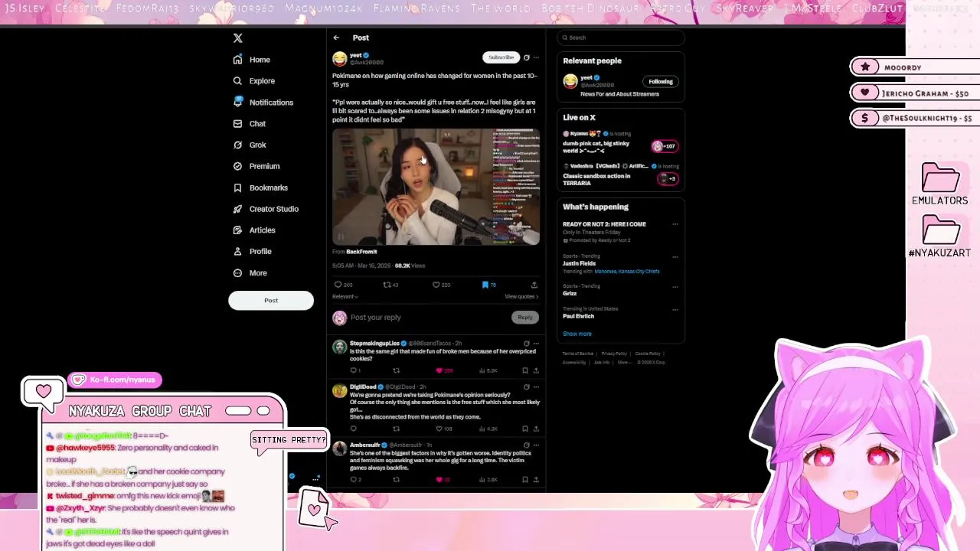
Task: Pause the Pokimane video clip
Action: (341, 237)
